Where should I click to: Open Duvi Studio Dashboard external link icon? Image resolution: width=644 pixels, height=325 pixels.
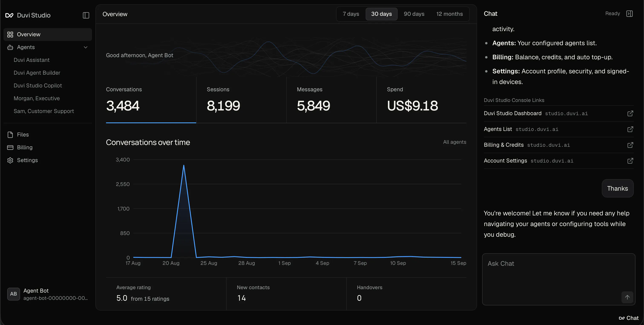coord(630,113)
